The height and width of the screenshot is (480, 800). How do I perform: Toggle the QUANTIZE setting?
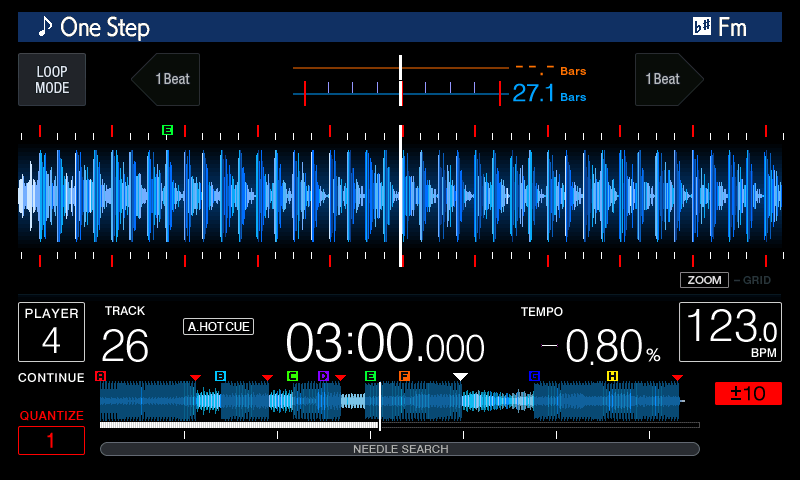[x=51, y=440]
